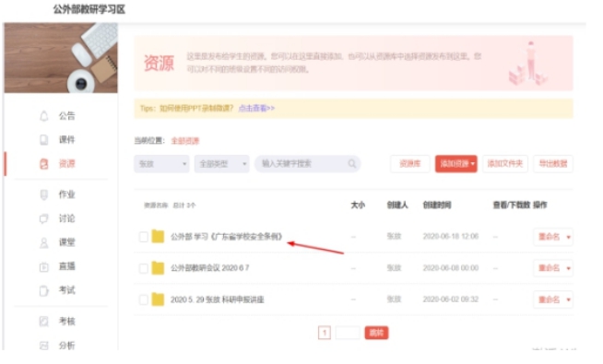Click the 公告 bell icon in sidebar
This screenshot has height=364, width=603.
click(44, 116)
